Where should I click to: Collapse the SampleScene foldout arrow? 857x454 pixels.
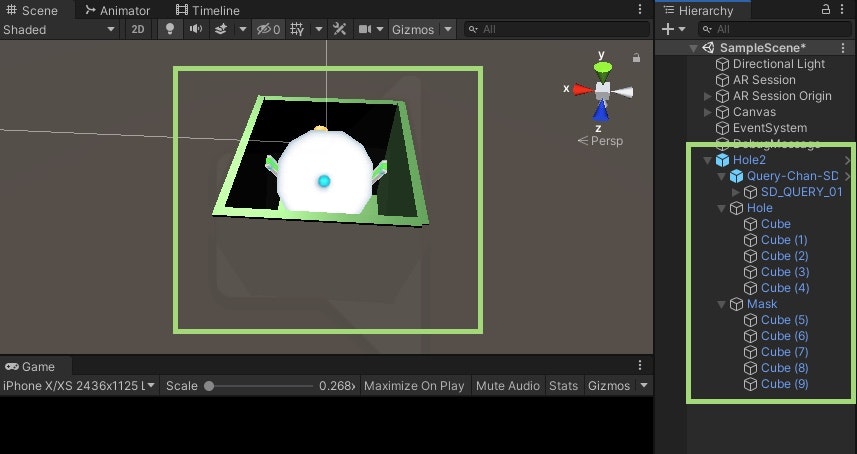[693, 48]
